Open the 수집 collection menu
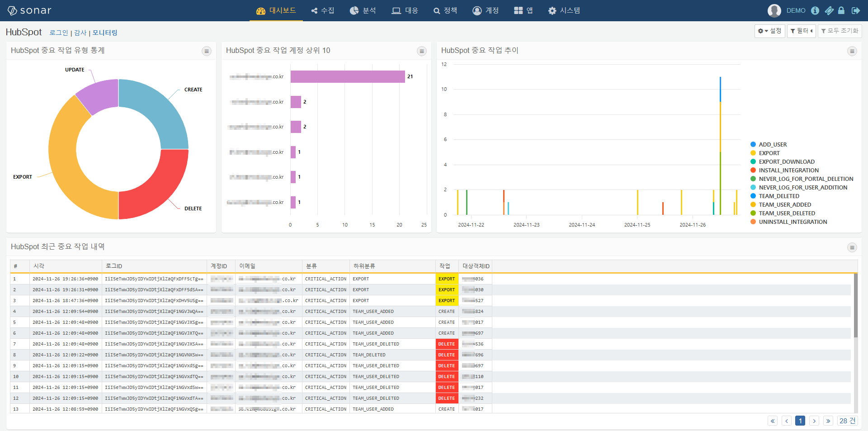Viewport: 868px width, 431px height. [323, 10]
